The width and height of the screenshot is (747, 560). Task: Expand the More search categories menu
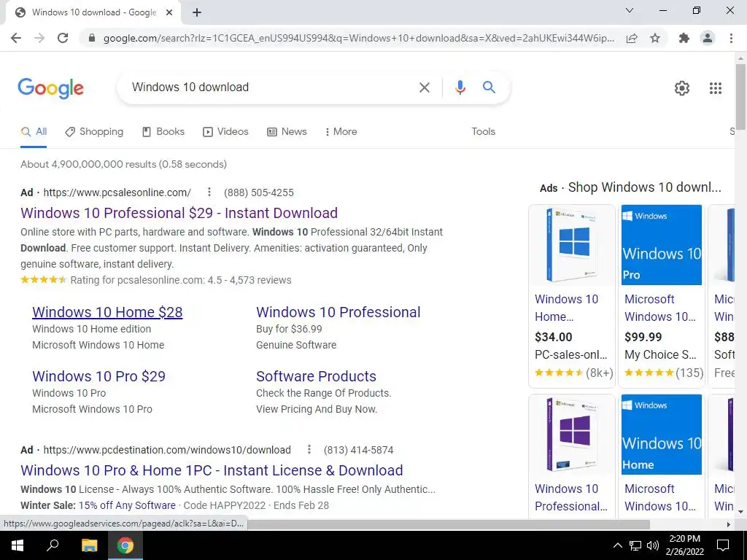tap(341, 132)
